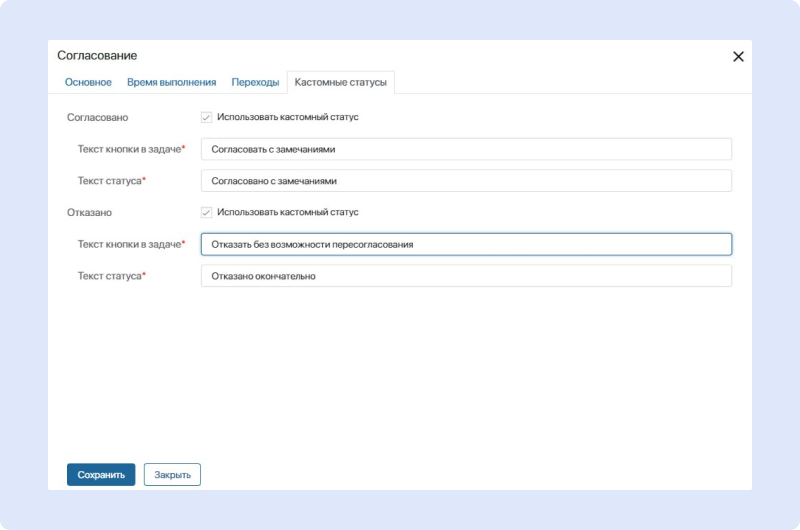Click the Текст статуса label under Согласовано

point(111,181)
